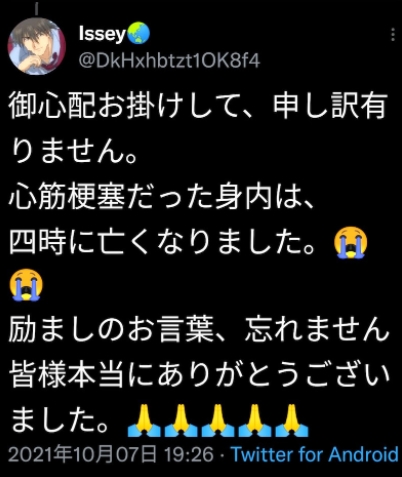The width and height of the screenshot is (402, 477).
Task: Click the globe emoji beside Issey
Action: pos(138,33)
